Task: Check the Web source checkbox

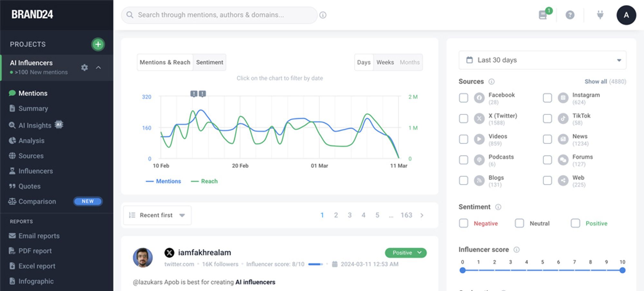Action: pyautogui.click(x=547, y=180)
